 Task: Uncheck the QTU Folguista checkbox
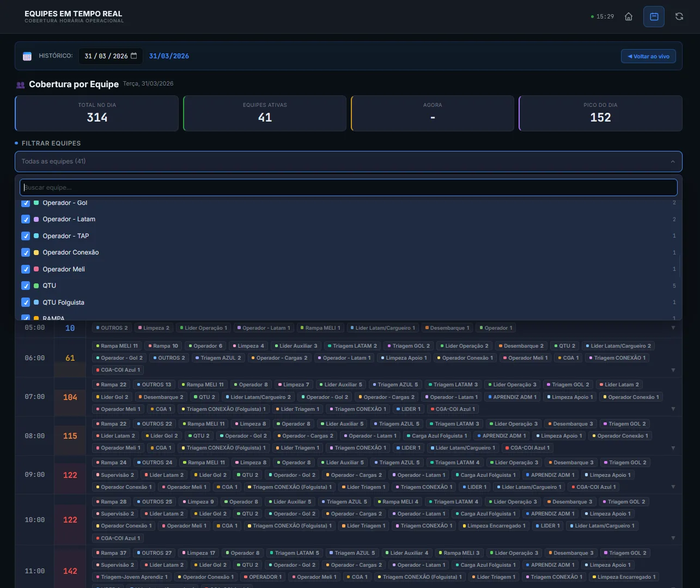[x=26, y=302]
